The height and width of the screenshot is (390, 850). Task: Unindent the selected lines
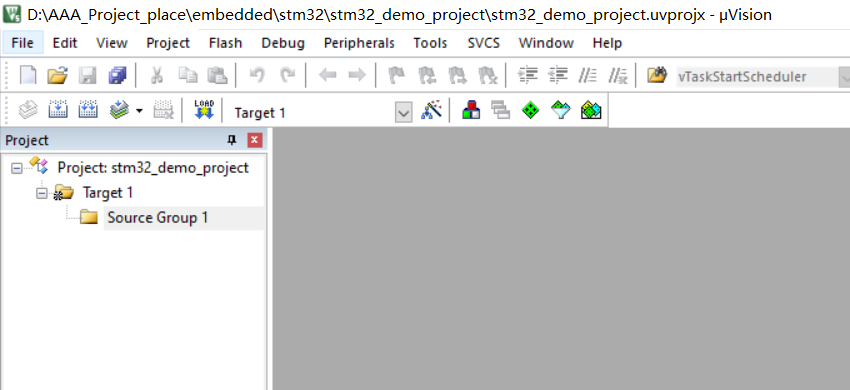coord(558,75)
